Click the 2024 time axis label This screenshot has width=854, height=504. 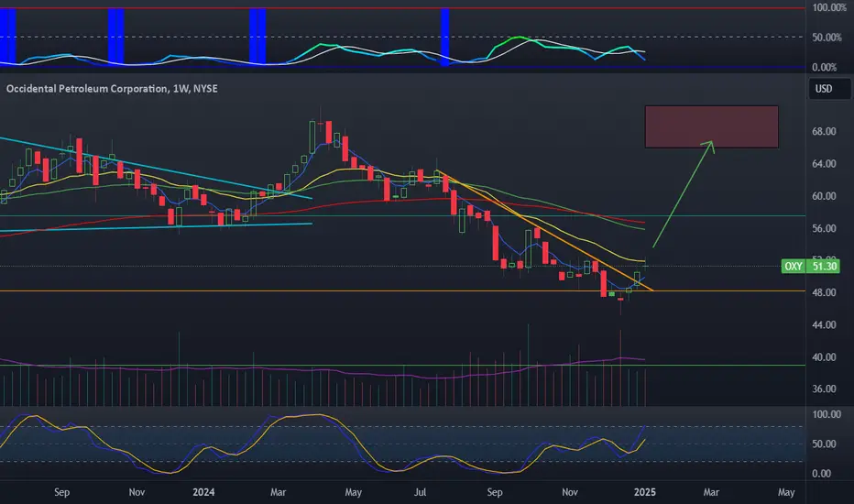(203, 492)
